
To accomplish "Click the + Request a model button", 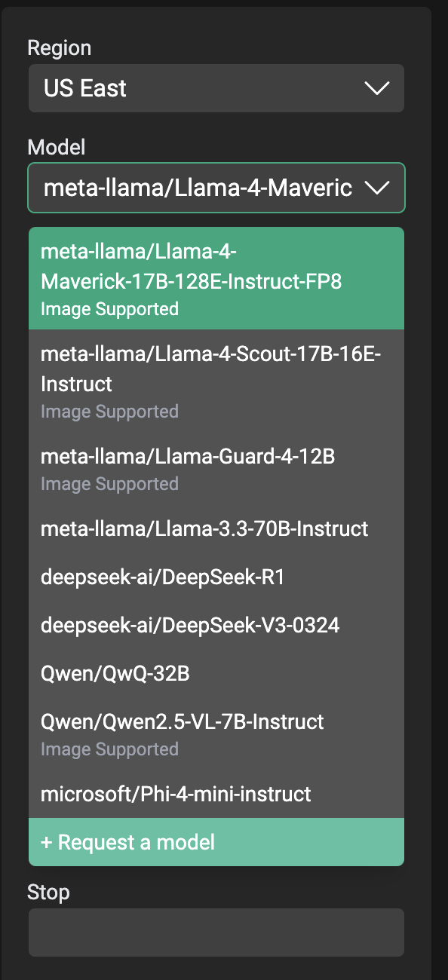I will point(216,842).
